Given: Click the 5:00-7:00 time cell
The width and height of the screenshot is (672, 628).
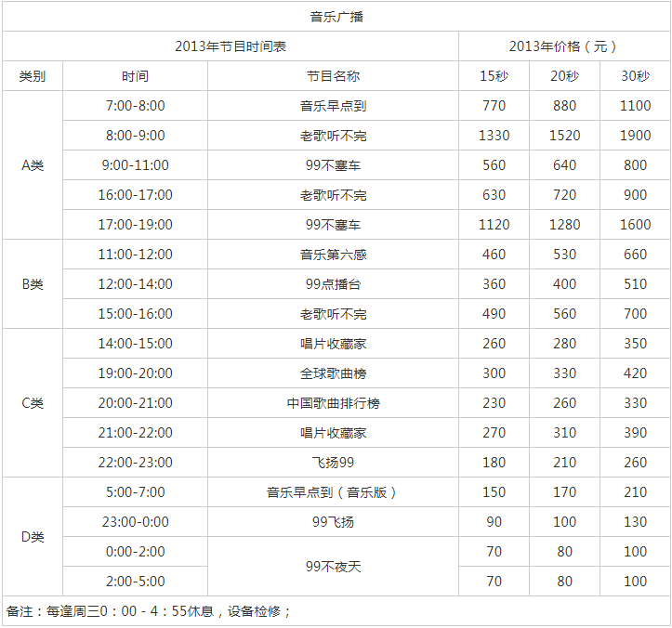Looking at the screenshot, I should (135, 492).
